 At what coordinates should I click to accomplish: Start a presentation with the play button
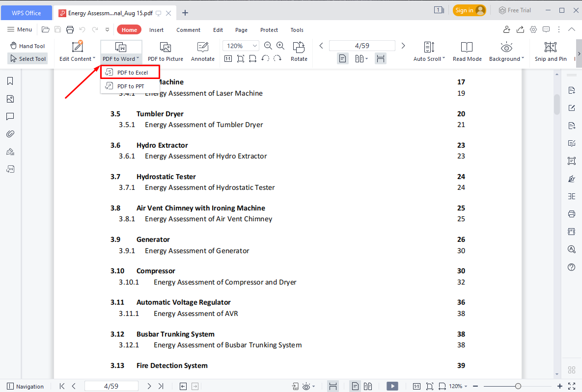pyautogui.click(x=392, y=386)
